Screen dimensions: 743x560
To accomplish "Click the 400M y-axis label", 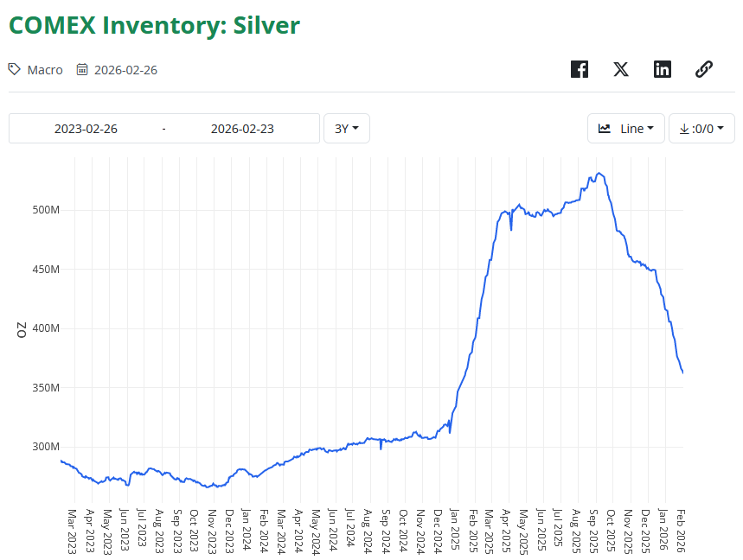I will pos(46,328).
